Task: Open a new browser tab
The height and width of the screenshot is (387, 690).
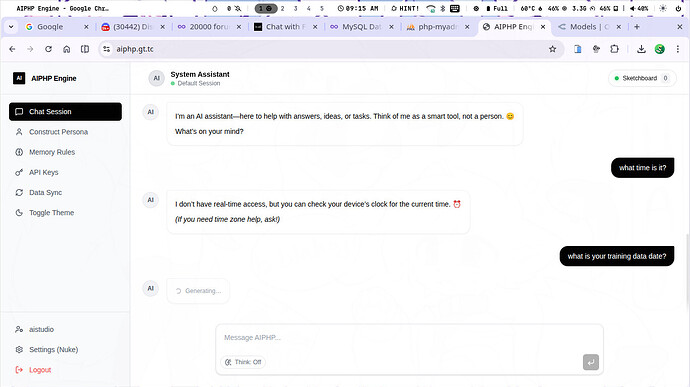Action: point(637,27)
